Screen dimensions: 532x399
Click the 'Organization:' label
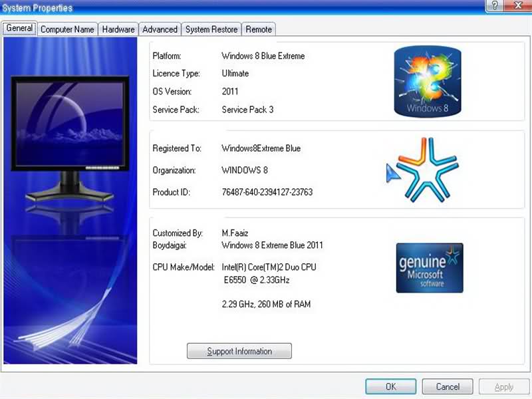pyautogui.click(x=174, y=170)
